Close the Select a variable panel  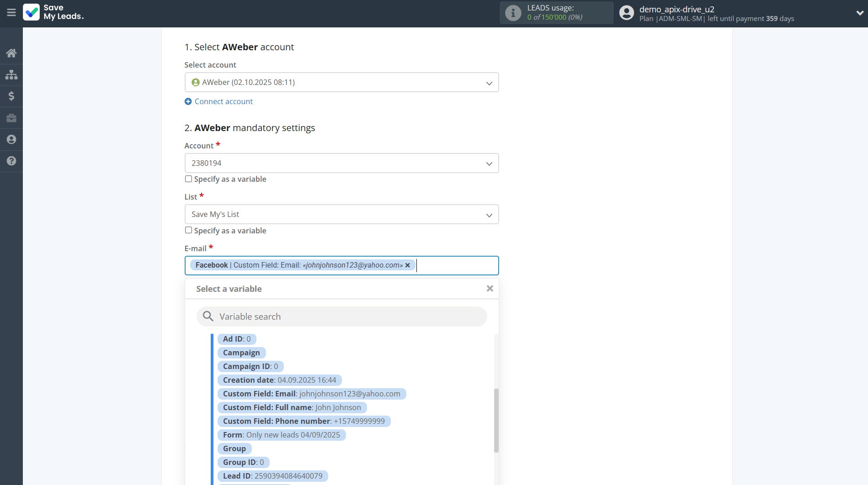[490, 289]
